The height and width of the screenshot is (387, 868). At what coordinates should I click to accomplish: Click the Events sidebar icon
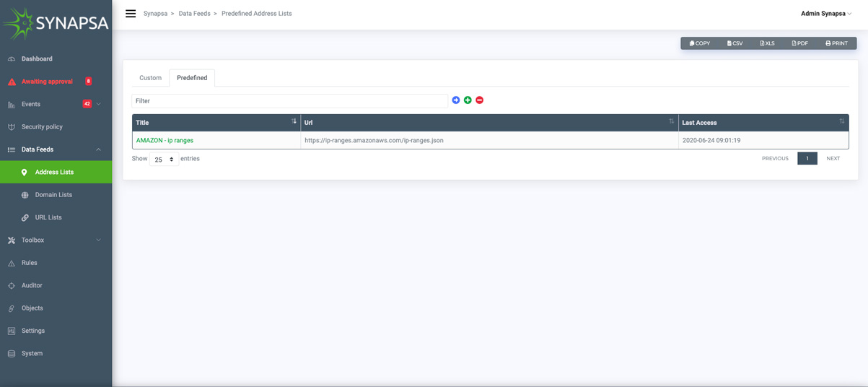click(12, 105)
